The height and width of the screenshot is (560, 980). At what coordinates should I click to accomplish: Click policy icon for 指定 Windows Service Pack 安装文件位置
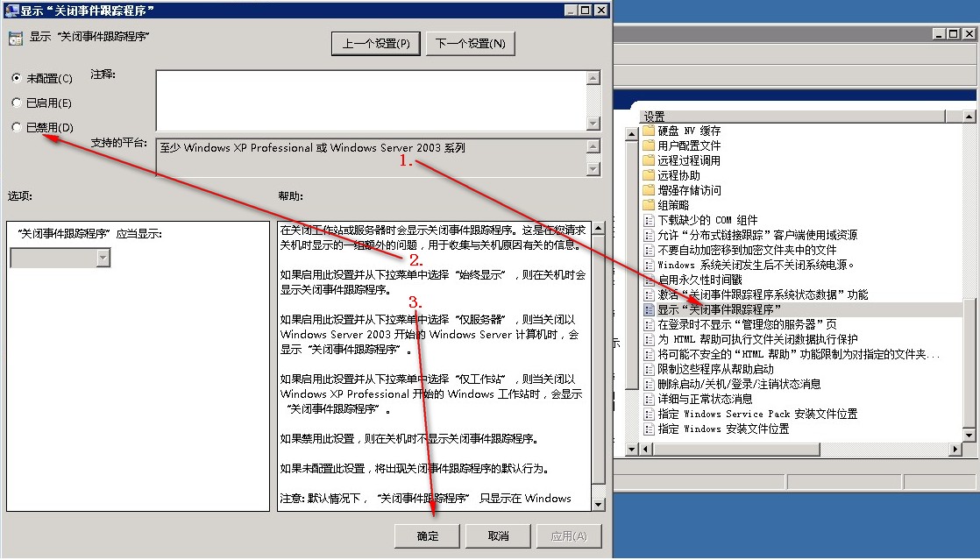click(x=649, y=414)
